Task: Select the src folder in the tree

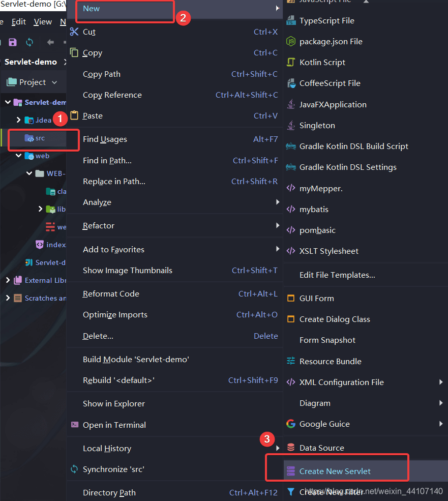Action: [40, 138]
